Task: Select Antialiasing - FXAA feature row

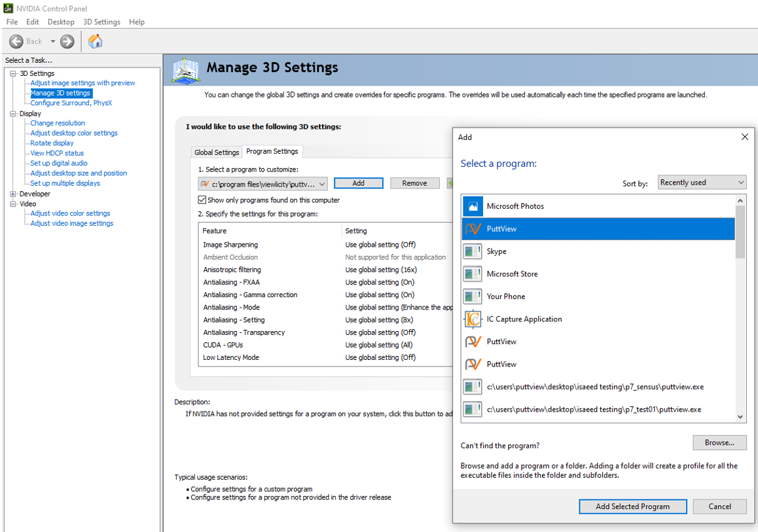Action: (x=326, y=282)
